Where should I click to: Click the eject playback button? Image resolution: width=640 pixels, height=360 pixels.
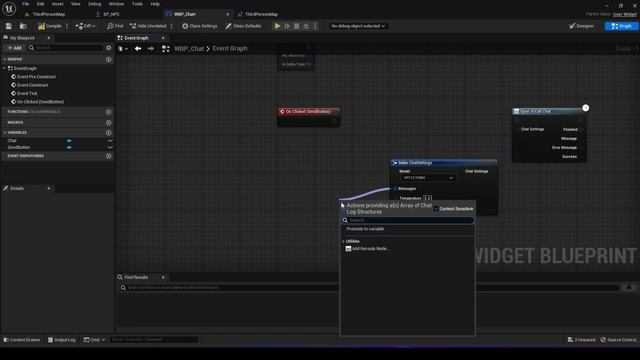click(306, 26)
